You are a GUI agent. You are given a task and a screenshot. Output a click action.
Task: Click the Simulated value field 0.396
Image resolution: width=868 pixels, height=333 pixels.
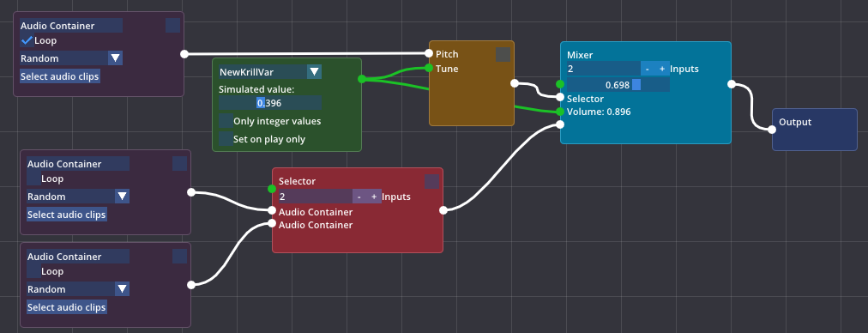[270, 102]
